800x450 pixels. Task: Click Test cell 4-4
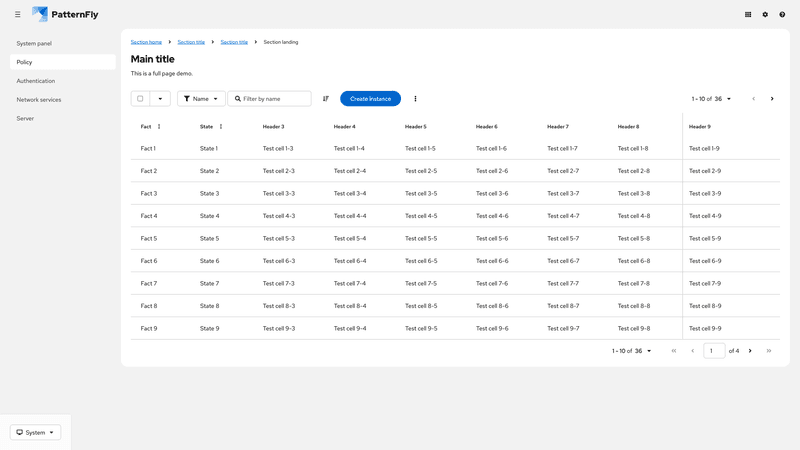(350, 216)
